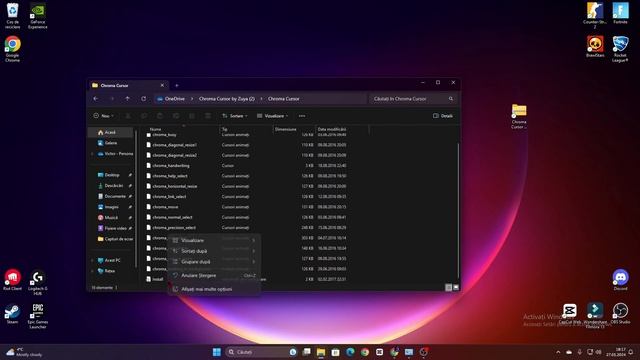Select the Chroma Cursor folder on the desktop
The image size is (640, 360).
coord(519,116)
